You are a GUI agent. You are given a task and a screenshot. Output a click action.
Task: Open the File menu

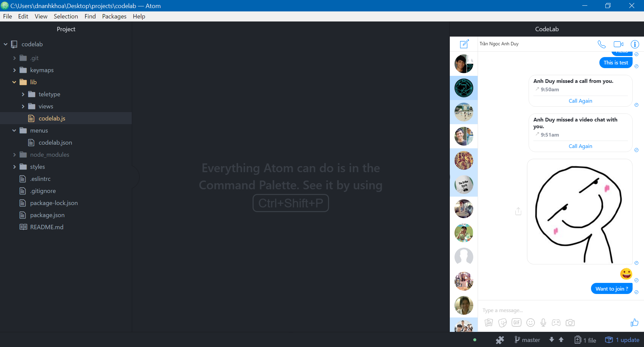[7, 16]
